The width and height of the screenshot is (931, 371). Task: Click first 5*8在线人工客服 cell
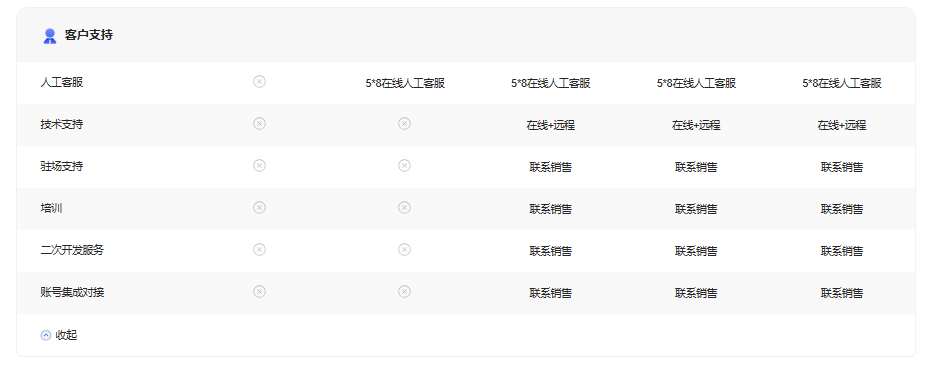click(x=405, y=84)
